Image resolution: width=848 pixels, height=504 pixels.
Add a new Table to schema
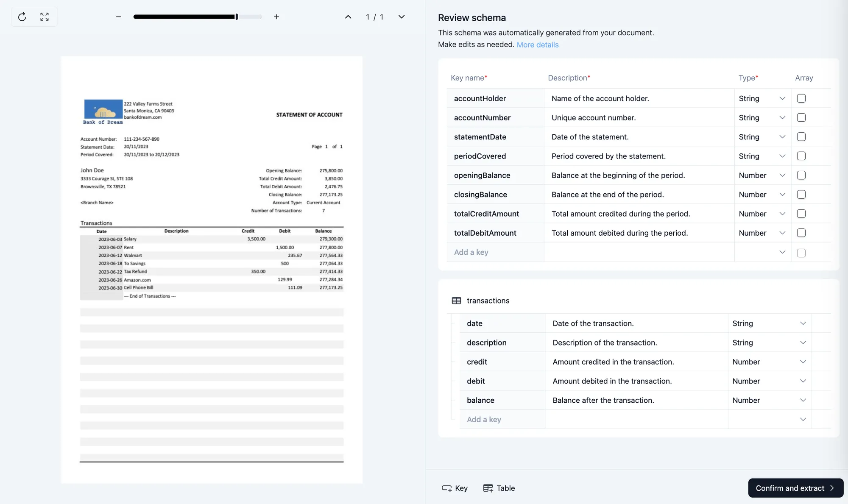[x=499, y=488]
